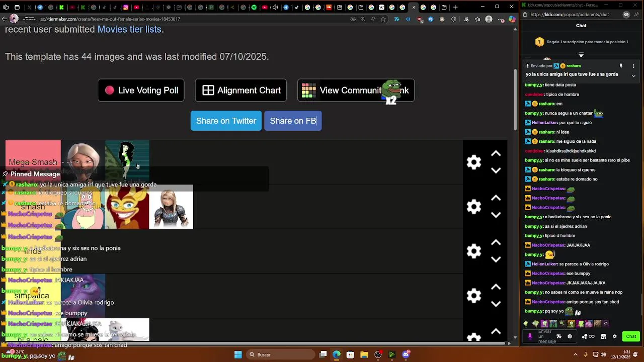This screenshot has width=644, height=362.
Task: Click the Mega Smash tier label
Action: [33, 162]
